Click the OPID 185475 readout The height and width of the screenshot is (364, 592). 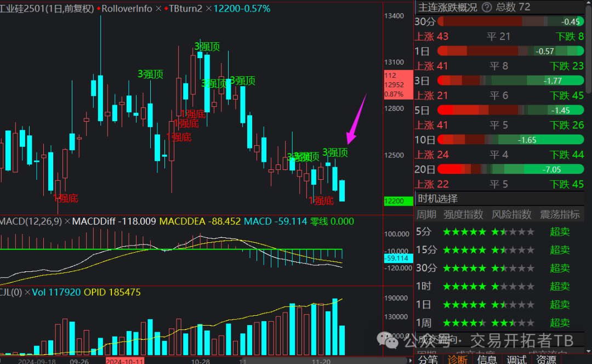(x=112, y=292)
